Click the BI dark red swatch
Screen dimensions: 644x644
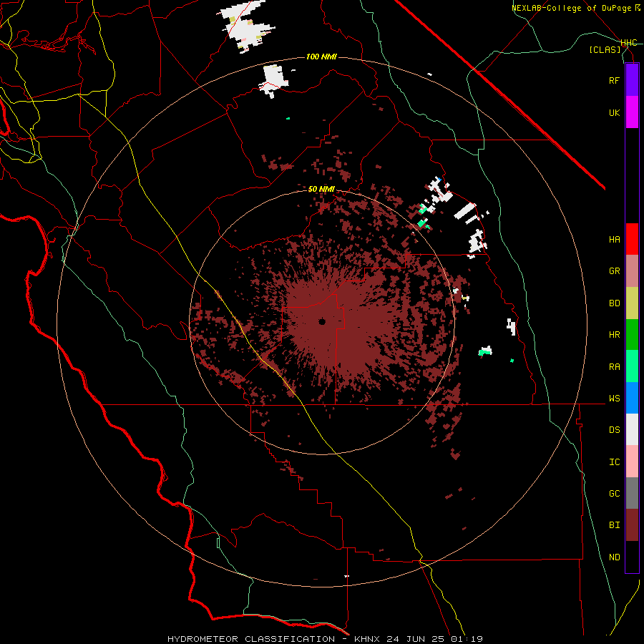click(x=632, y=525)
